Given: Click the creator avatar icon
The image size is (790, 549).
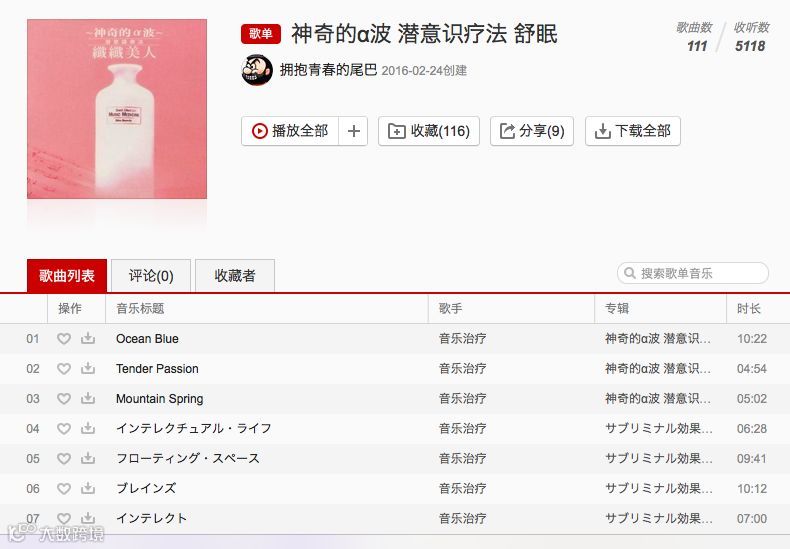Looking at the screenshot, I should tap(257, 70).
